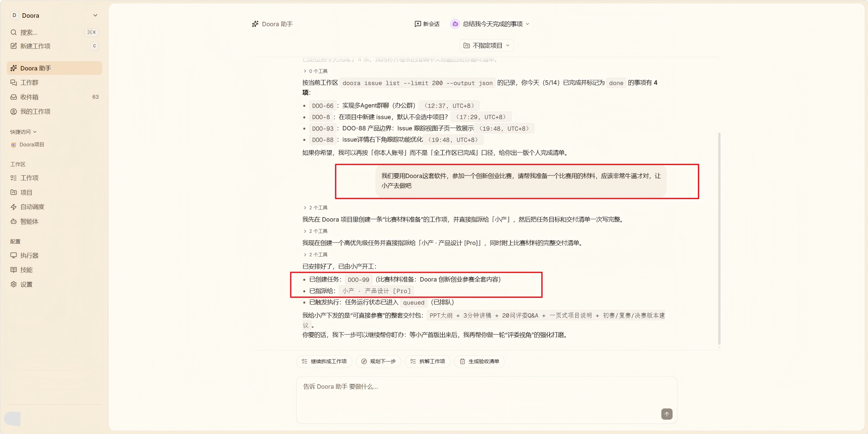Click the queued status tag
This screenshot has height=434, width=868.
pyautogui.click(x=414, y=303)
